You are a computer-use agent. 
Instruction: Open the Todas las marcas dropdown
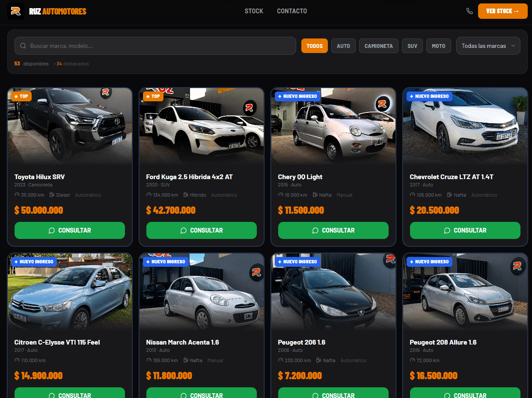pos(488,46)
